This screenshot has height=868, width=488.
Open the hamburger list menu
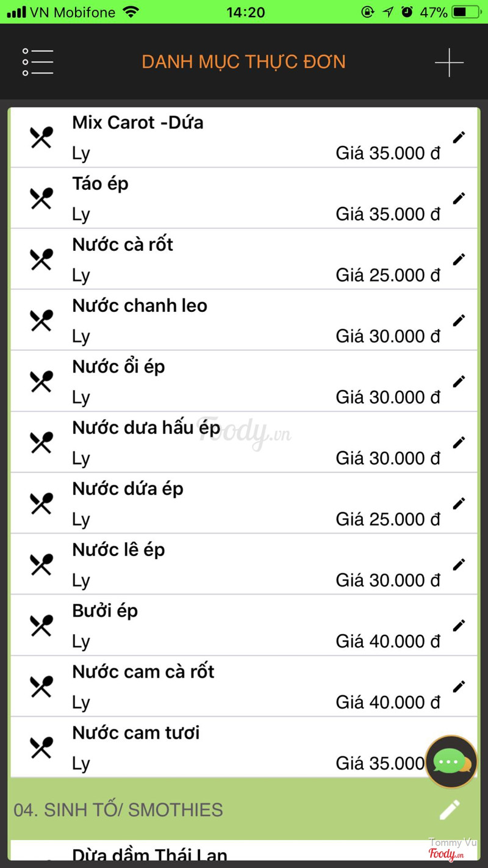[38, 62]
